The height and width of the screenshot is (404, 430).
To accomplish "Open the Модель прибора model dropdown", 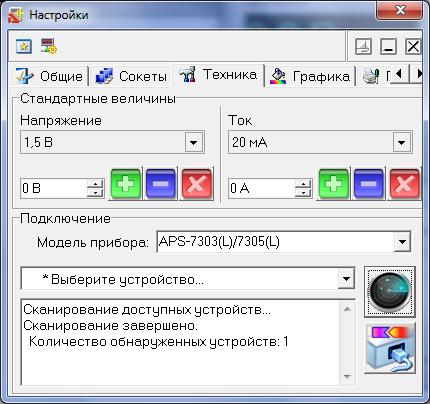I will (x=402, y=242).
